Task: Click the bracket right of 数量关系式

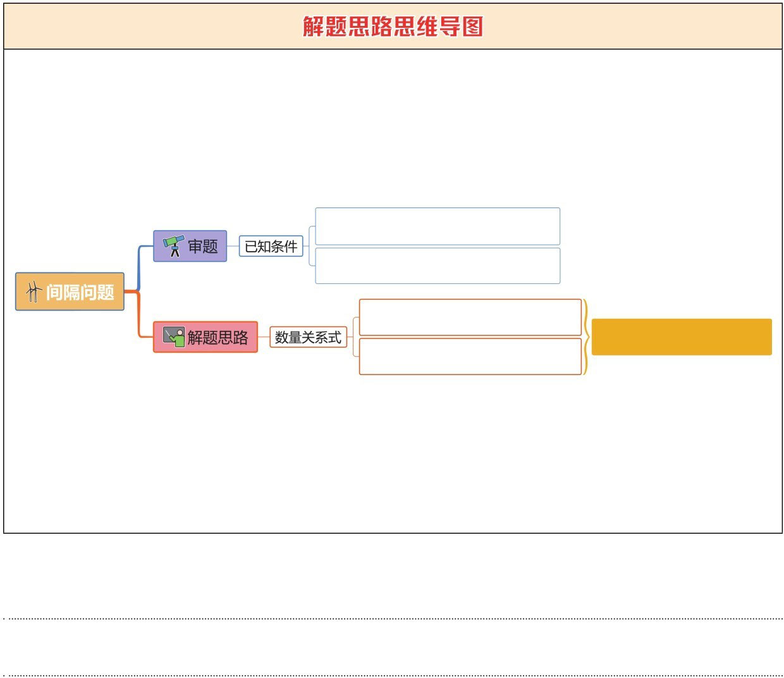Action: click(x=354, y=337)
